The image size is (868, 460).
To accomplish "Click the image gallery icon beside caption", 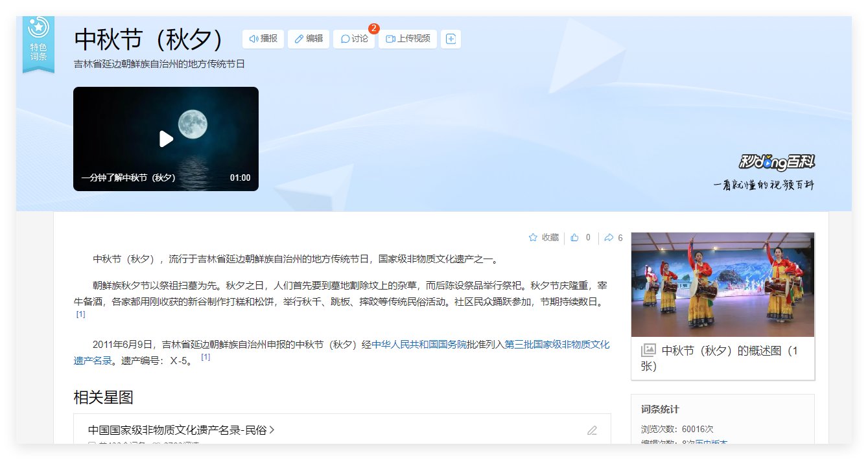I will click(x=648, y=351).
